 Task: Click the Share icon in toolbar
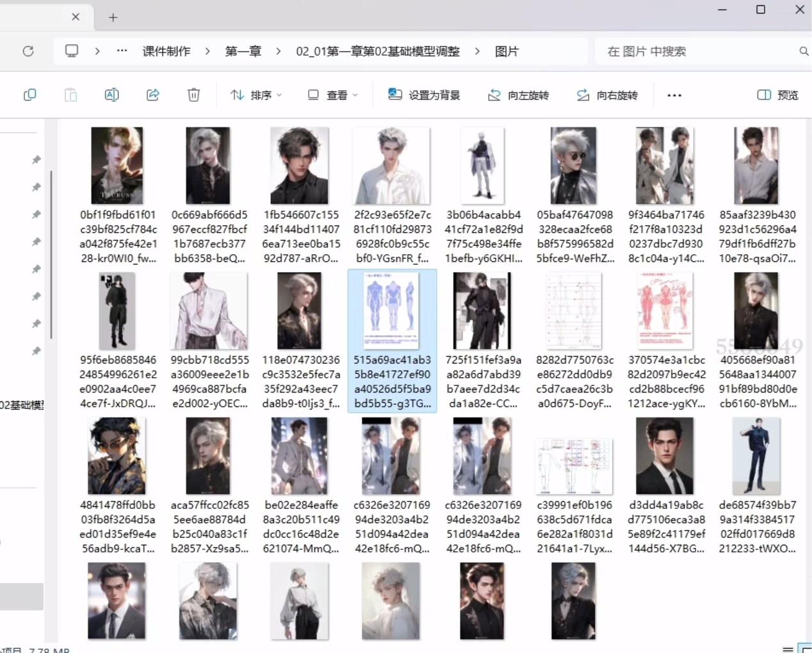(x=152, y=95)
